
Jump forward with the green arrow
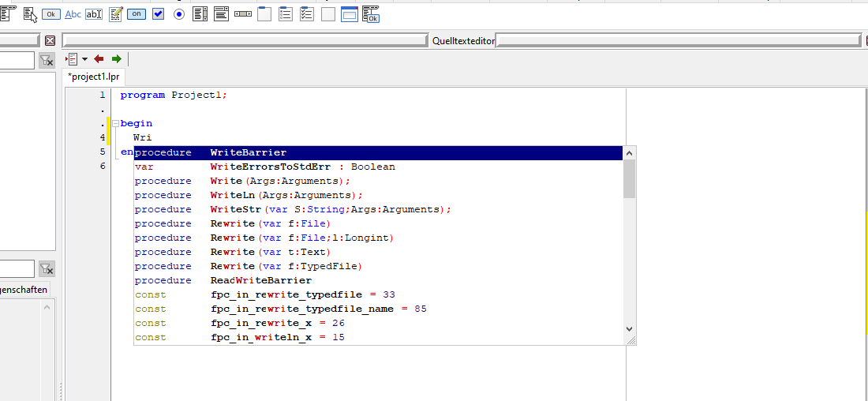pyautogui.click(x=116, y=58)
